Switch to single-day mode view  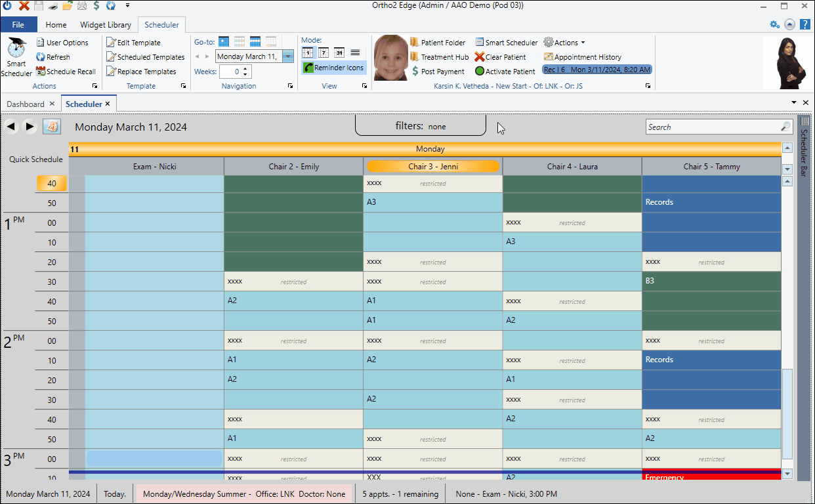(308, 52)
